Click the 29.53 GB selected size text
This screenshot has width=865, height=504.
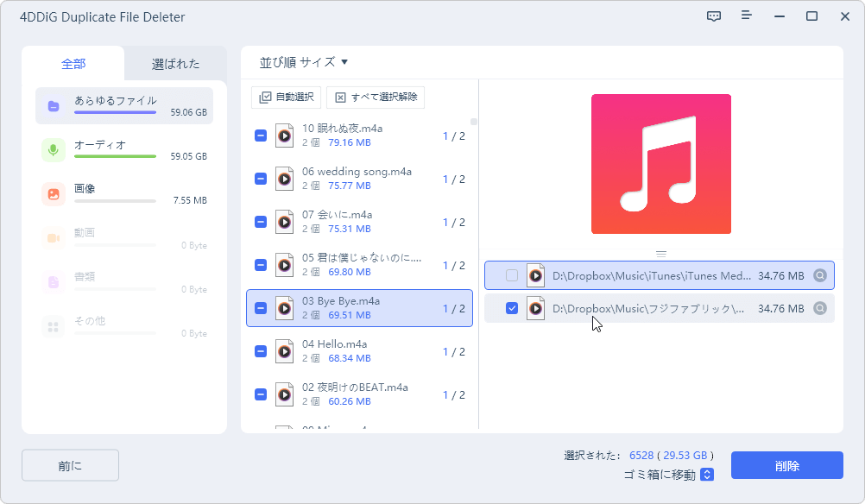pyautogui.click(x=685, y=456)
